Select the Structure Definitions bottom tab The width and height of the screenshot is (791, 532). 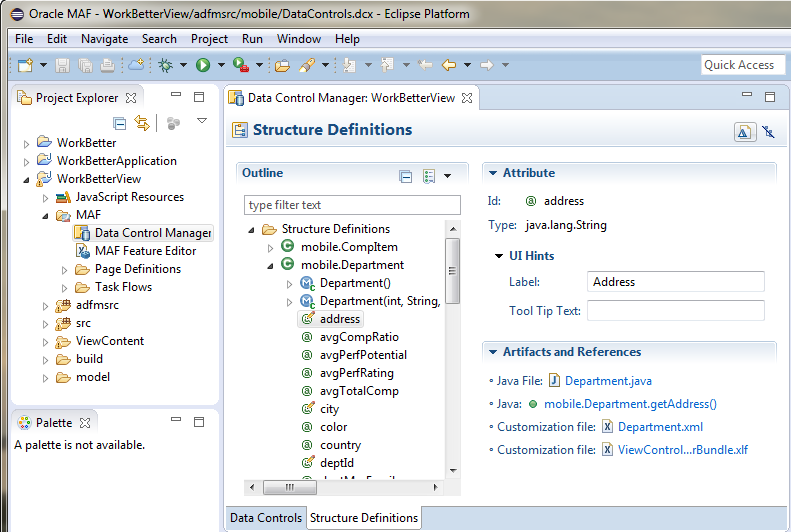[364, 518]
